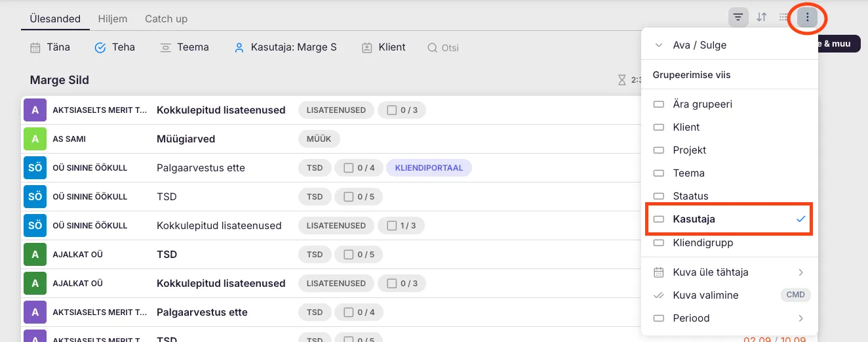The width and height of the screenshot is (868, 342).
Task: Click the KLIENDIPORTAAL purple tag
Action: [429, 168]
